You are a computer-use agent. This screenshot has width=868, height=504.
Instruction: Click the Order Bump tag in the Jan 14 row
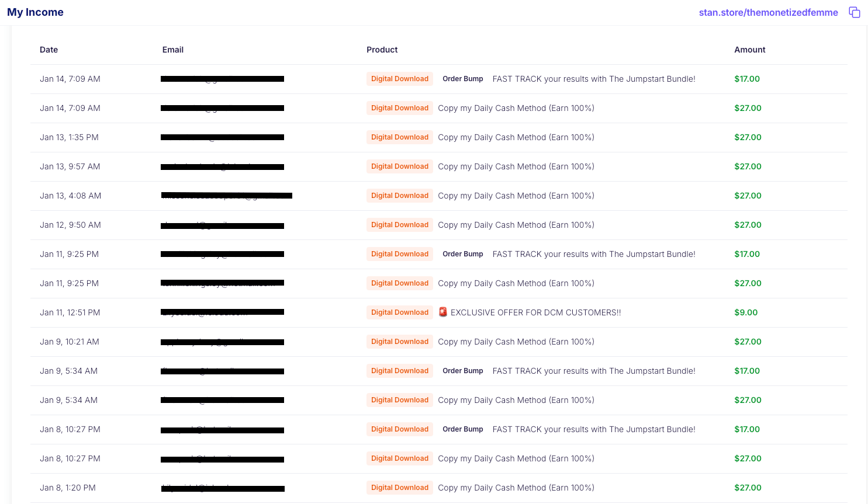[463, 79]
